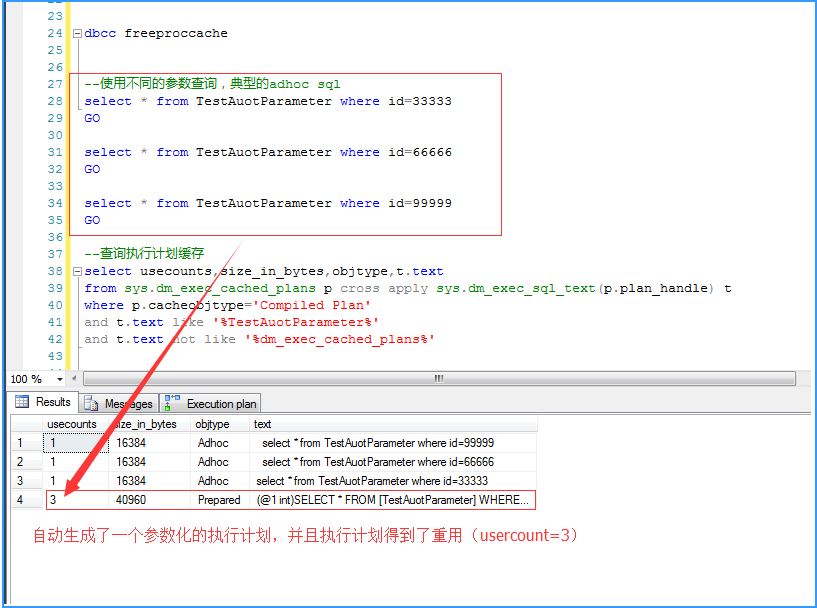Viewport: 817px width, 608px height.
Task: Click the Results grid icon
Action: (x=22, y=402)
